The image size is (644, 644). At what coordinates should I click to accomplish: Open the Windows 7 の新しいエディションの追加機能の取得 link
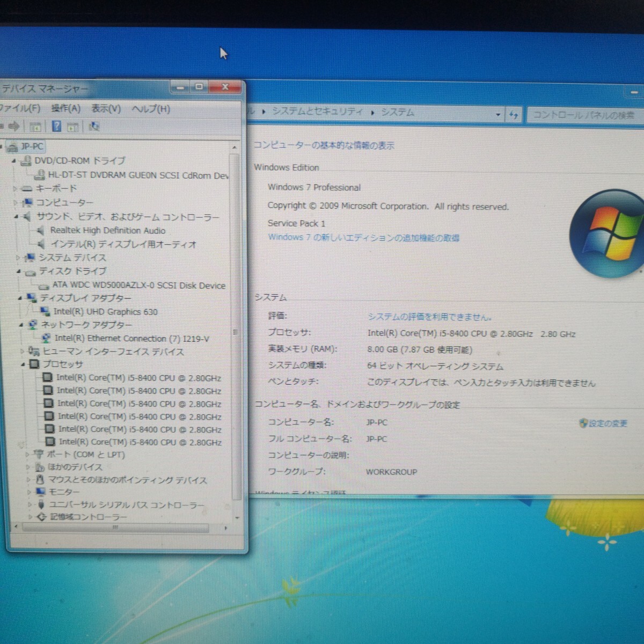(x=364, y=238)
